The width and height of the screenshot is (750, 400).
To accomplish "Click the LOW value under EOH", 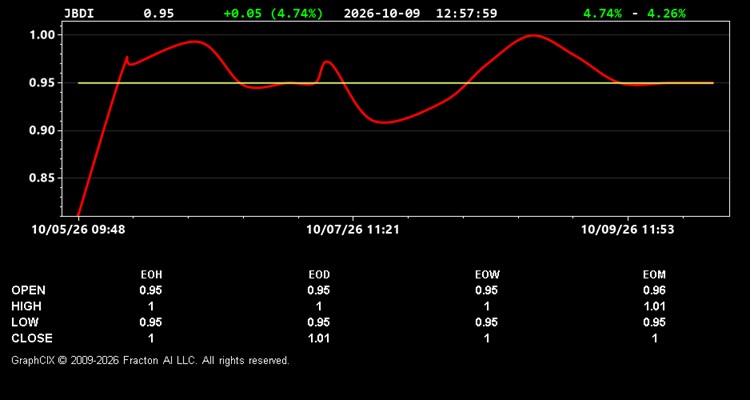I will (151, 322).
